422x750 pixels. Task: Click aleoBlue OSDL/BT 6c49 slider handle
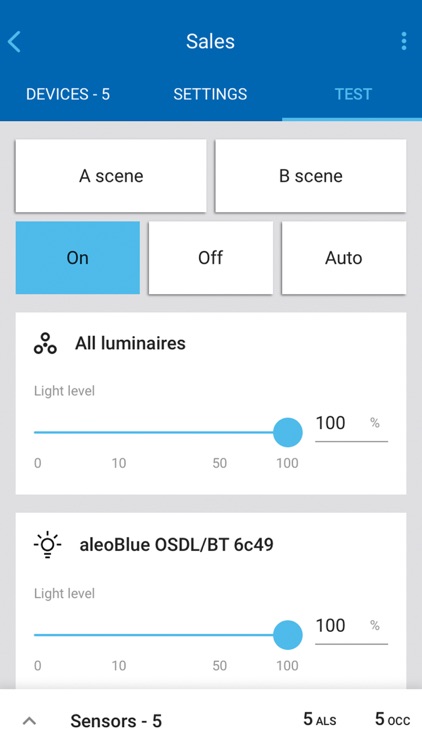288,635
